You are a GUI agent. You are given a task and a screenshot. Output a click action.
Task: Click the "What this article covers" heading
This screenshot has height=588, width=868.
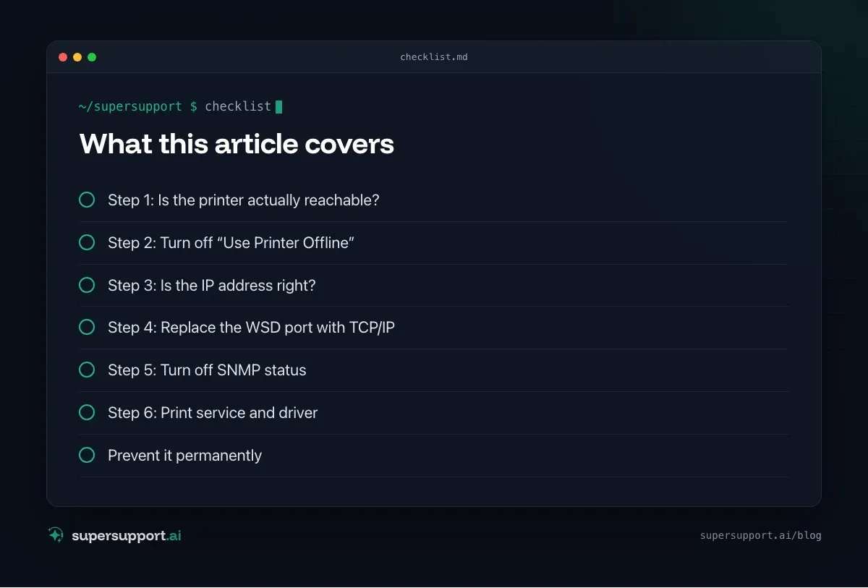(x=237, y=144)
